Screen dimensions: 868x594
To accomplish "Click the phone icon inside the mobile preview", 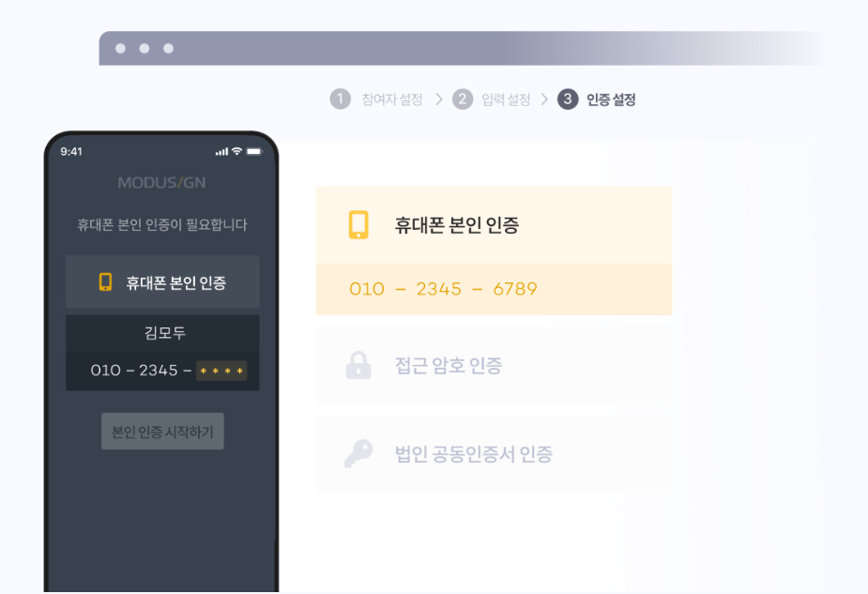I will click(x=105, y=282).
